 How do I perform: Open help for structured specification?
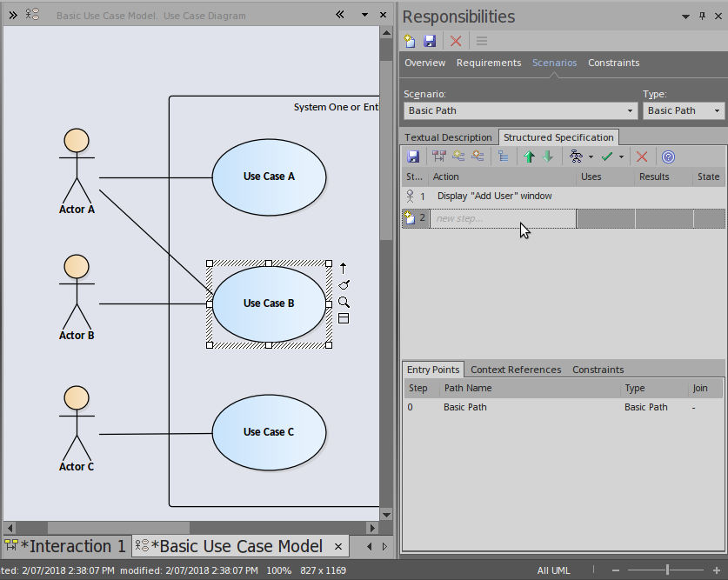coord(668,157)
